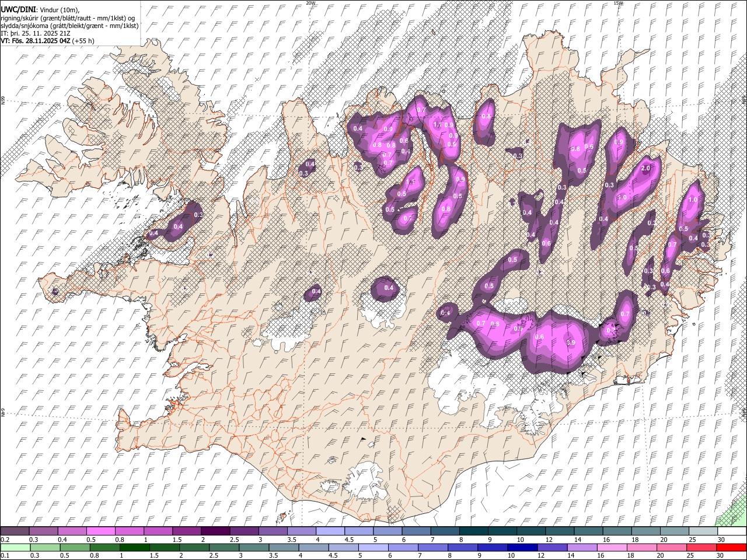Click the 'IT: þri. 25. 11. 2025 21Z' line
The width and height of the screenshot is (747, 560).
tap(35, 33)
